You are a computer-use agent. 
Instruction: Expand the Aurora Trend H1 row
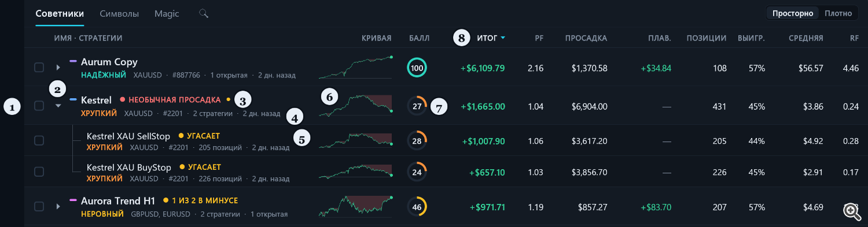[58, 206]
